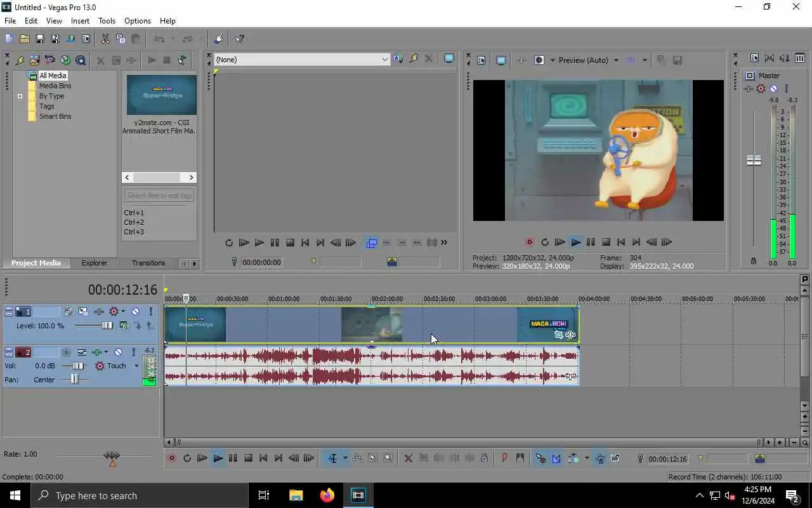Play timeline using transport Play button
812x508 pixels.
point(218,458)
